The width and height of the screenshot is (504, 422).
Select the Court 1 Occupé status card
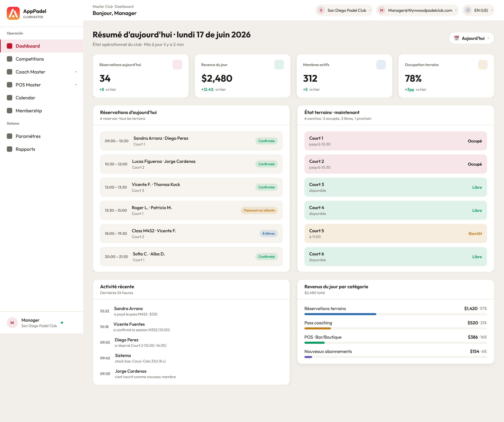pos(396,141)
